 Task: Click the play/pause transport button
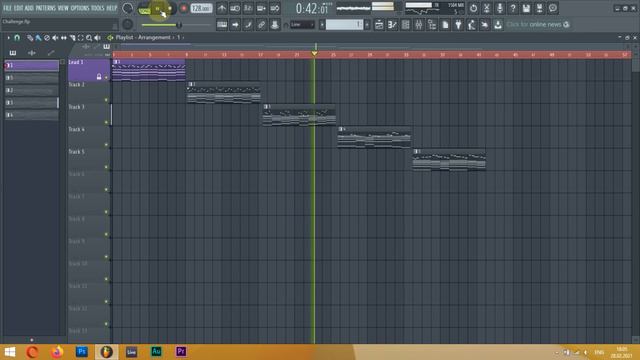point(158,8)
